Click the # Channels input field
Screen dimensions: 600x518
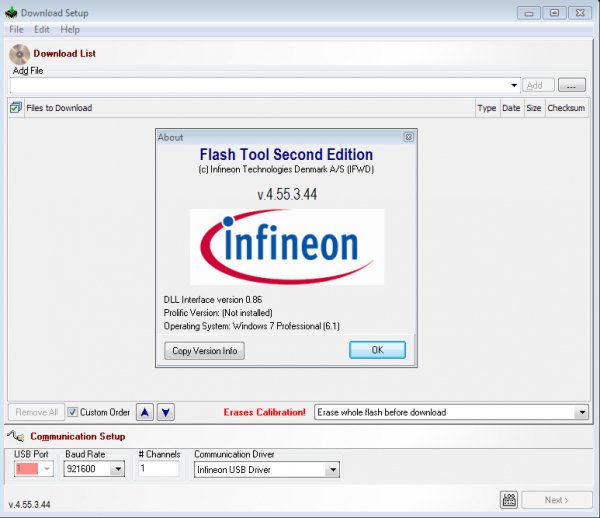pyautogui.click(x=158, y=468)
